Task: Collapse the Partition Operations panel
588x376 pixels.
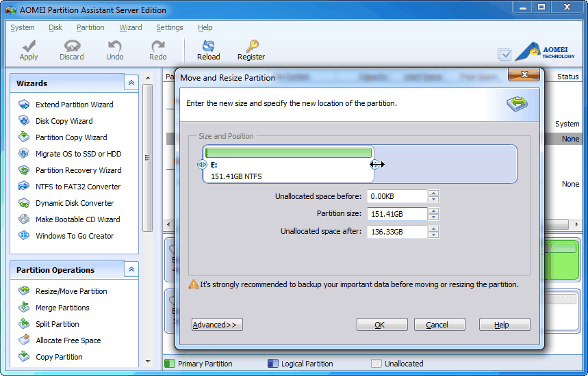Action: coord(131,269)
